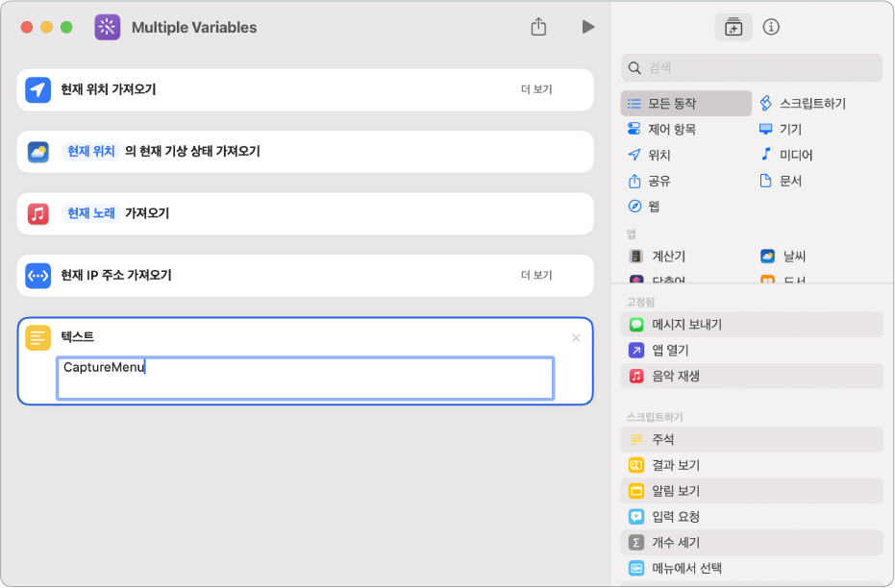Click the 스크립트하기 section header in list
The width and height of the screenshot is (895, 588).
click(655, 417)
